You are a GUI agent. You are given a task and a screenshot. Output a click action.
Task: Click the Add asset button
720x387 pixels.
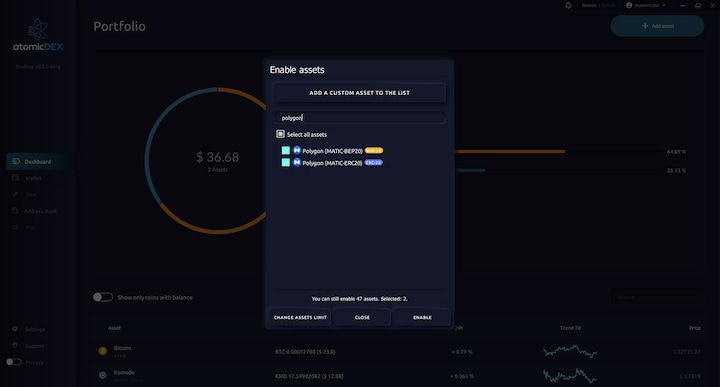click(657, 26)
